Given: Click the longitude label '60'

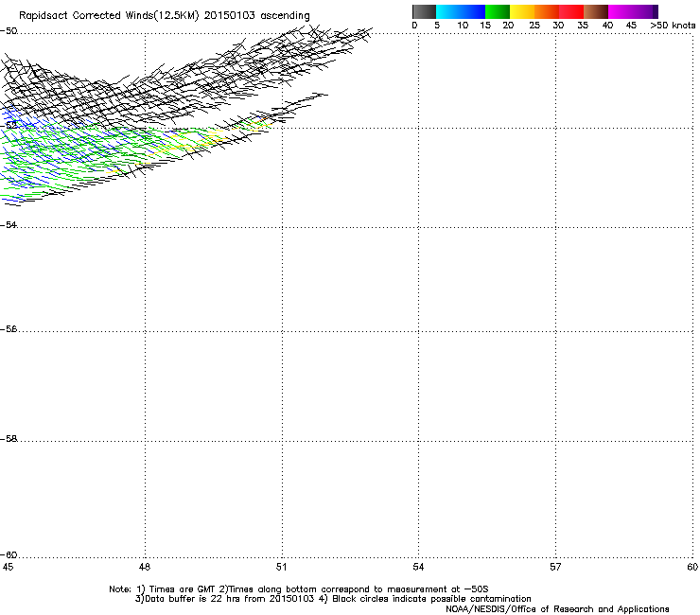Looking at the screenshot, I should [692, 567].
